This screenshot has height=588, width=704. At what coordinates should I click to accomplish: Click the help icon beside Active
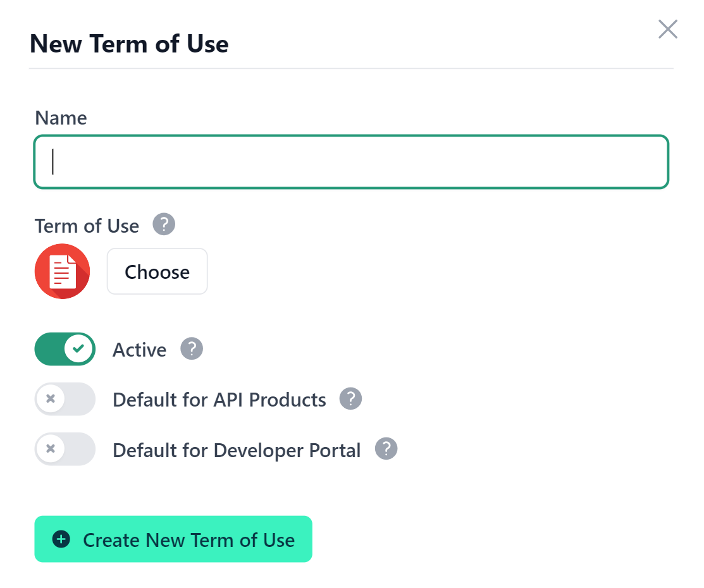click(192, 348)
